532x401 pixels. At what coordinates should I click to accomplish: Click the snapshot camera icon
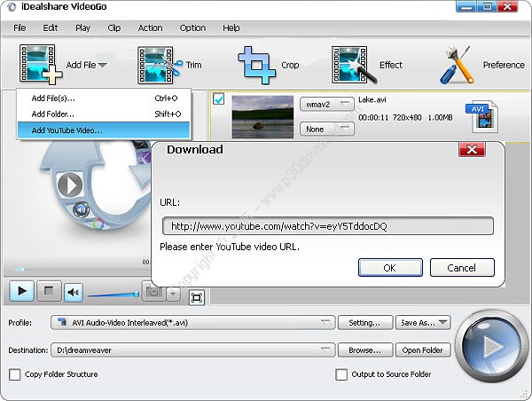[x=153, y=291]
